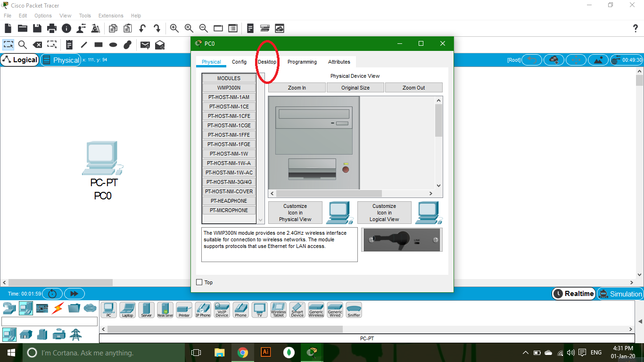Select the Draw Rectangle tool
Screen dimensions: 644x362
[x=99, y=45]
